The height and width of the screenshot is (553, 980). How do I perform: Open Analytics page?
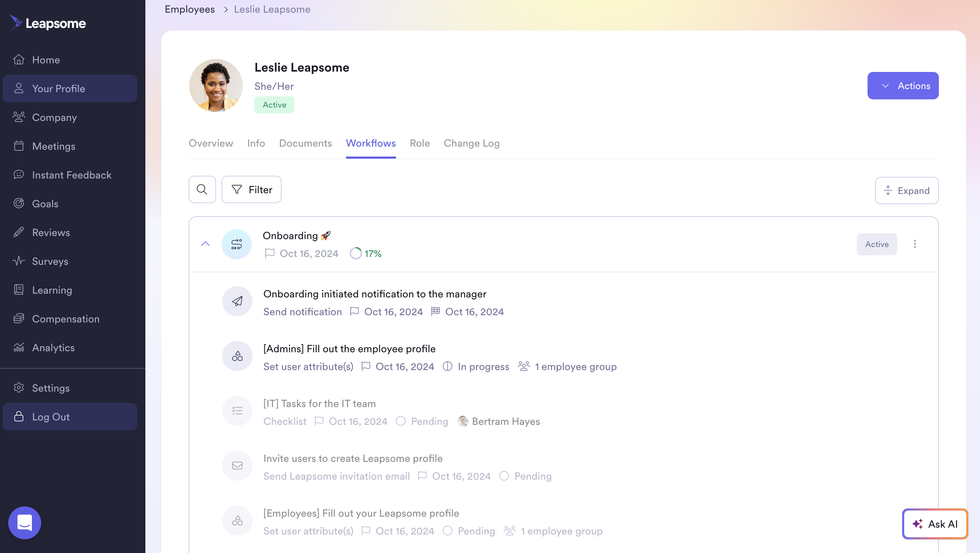click(70, 347)
